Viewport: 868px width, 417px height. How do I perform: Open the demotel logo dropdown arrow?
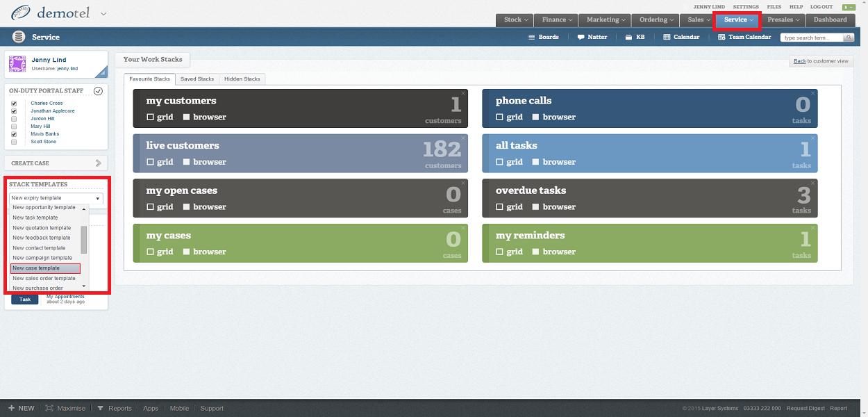tap(103, 13)
